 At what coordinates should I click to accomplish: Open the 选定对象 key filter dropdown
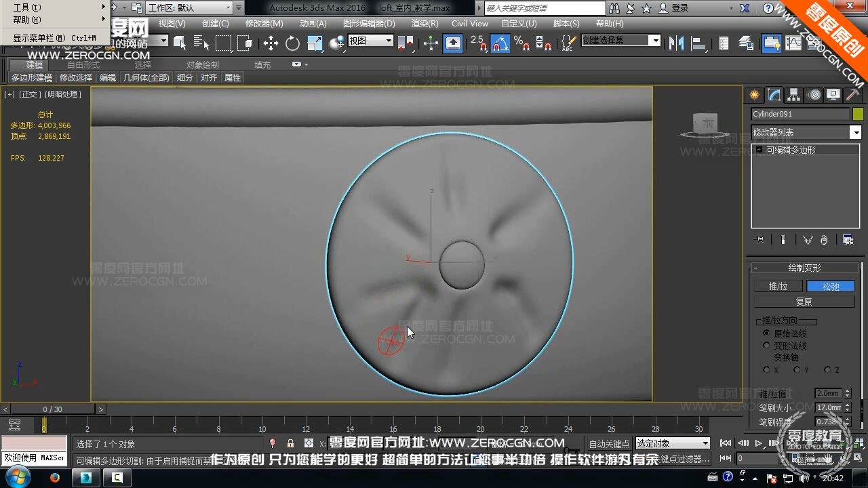point(673,443)
